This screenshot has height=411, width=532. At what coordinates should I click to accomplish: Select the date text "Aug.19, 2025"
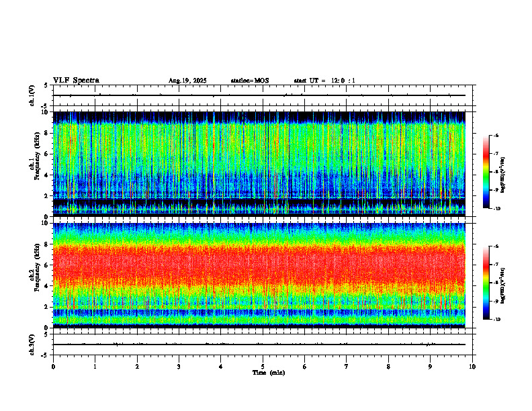tap(187, 81)
